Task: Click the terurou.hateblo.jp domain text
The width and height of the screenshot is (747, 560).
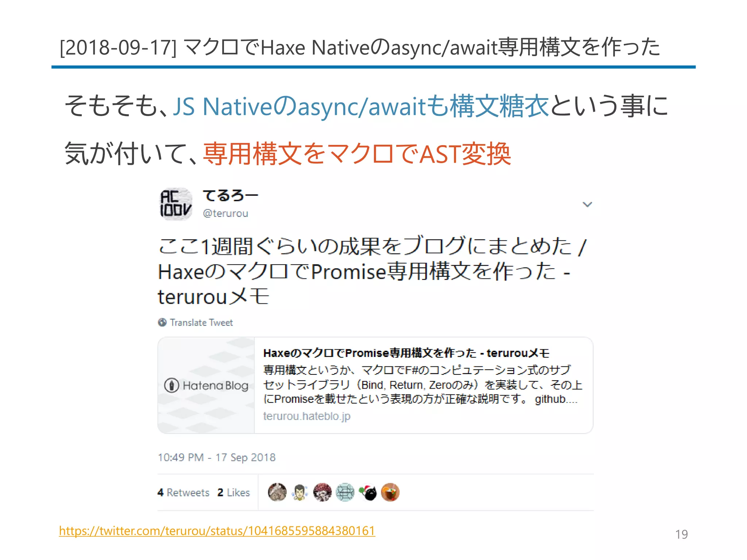Action: (307, 416)
